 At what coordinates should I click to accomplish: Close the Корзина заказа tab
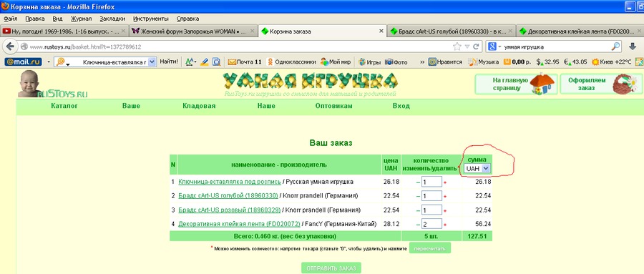click(381, 31)
